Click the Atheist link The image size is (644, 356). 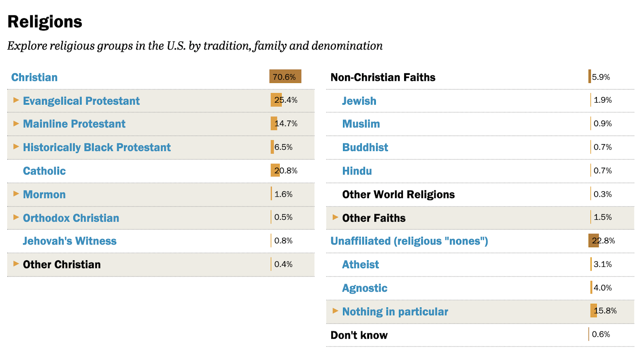361,265
